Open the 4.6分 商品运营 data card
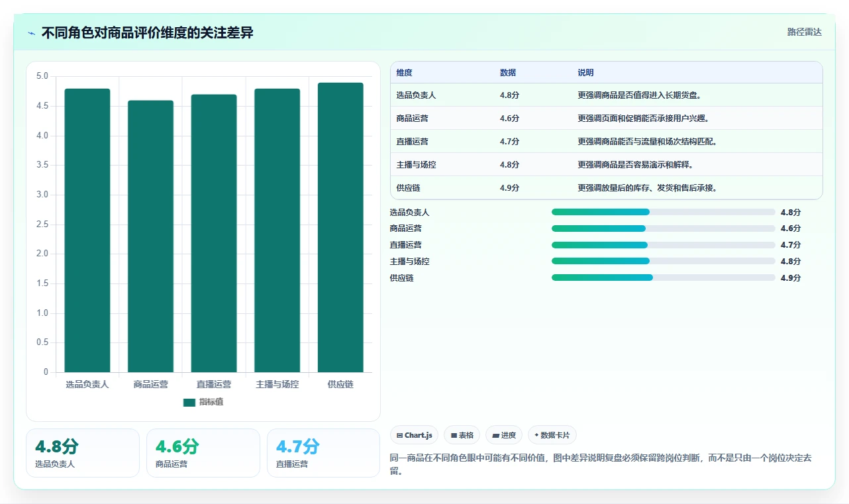The width and height of the screenshot is (849, 504). pyautogui.click(x=203, y=453)
